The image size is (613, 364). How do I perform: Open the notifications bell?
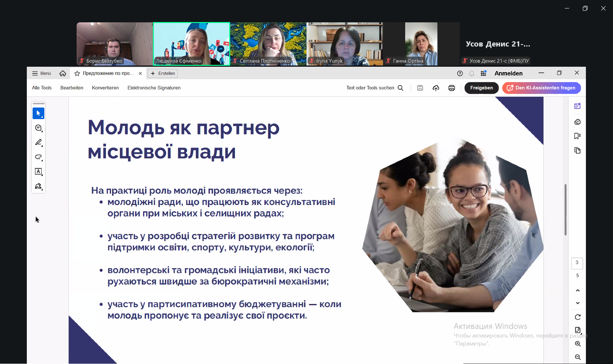pos(472,73)
